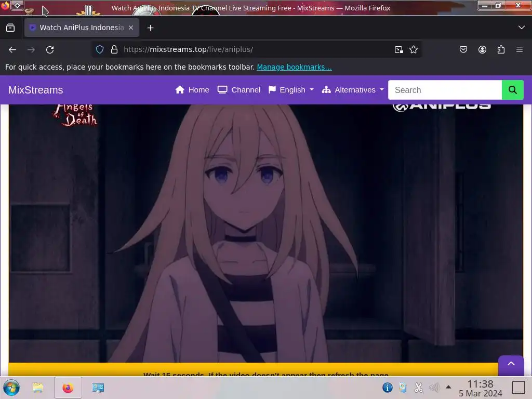Close the Watch AniPlus Indonesia tab
This screenshot has width=532, height=399.
click(x=131, y=28)
